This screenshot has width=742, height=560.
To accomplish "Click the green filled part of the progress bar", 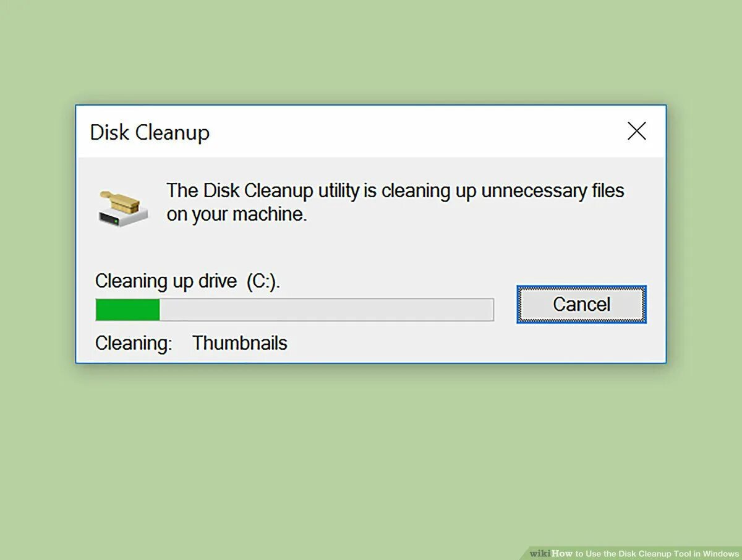I will [x=128, y=310].
